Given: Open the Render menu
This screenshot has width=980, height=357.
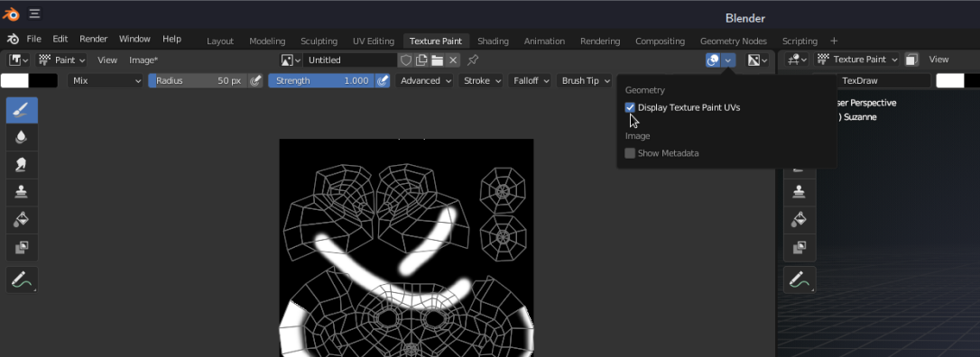Looking at the screenshot, I should point(94,39).
